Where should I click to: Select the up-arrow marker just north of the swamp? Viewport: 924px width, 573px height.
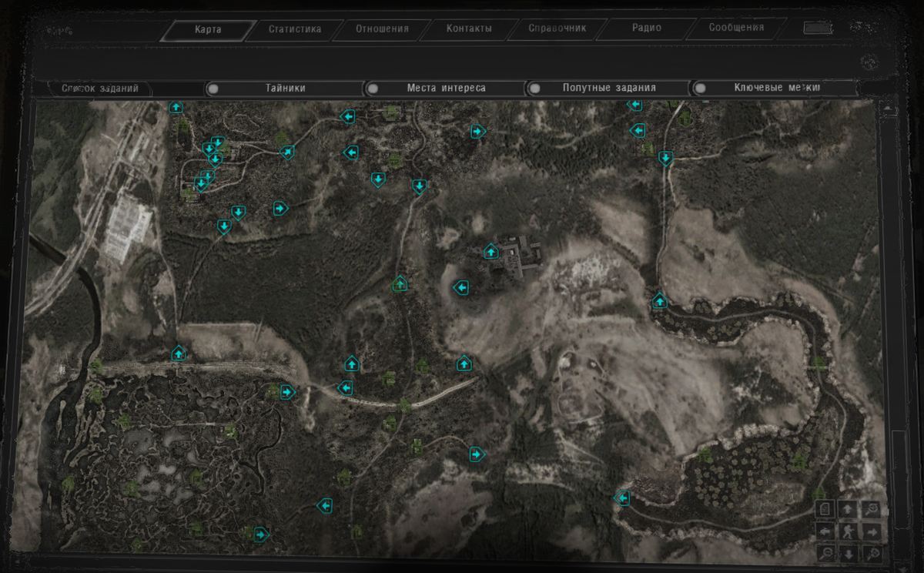click(x=179, y=354)
